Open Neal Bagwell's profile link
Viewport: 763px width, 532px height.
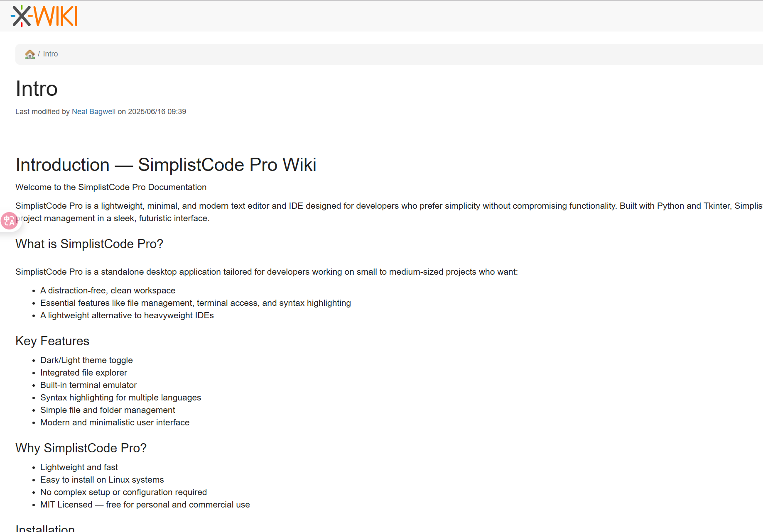click(93, 112)
